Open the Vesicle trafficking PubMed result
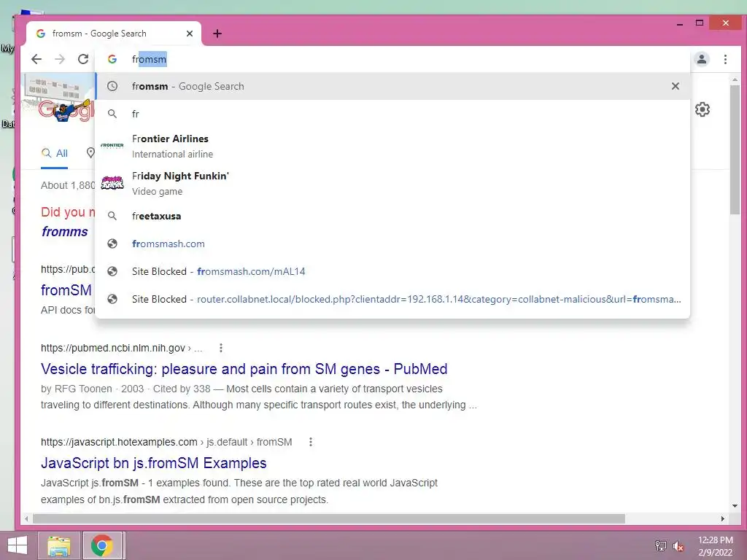Screen dimensions: 747x560 (x=244, y=369)
